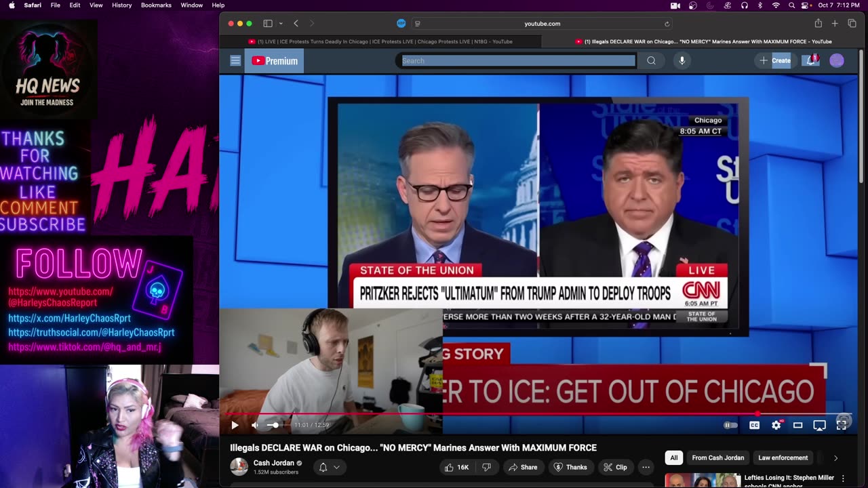The width and height of the screenshot is (868, 488).
Task: Click the camera icon in menu bar
Action: [675, 5]
